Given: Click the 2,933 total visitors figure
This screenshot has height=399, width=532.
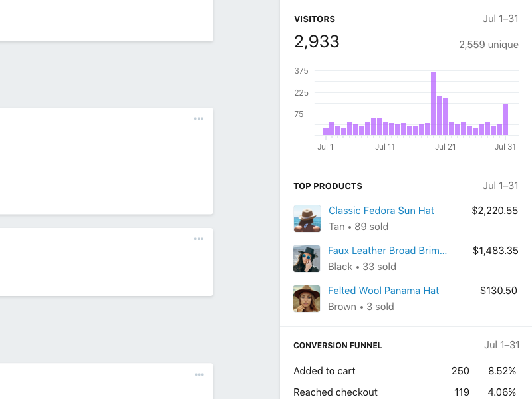Looking at the screenshot, I should (x=317, y=42).
